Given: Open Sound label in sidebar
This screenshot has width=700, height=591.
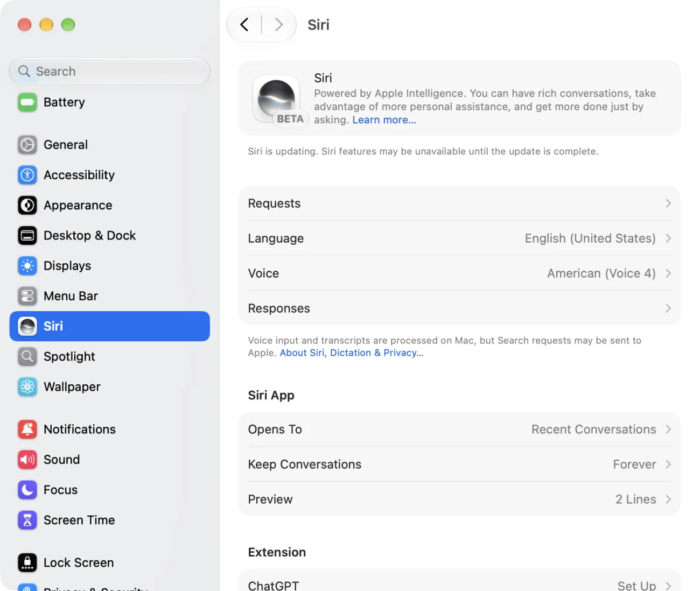Looking at the screenshot, I should pos(62,460).
